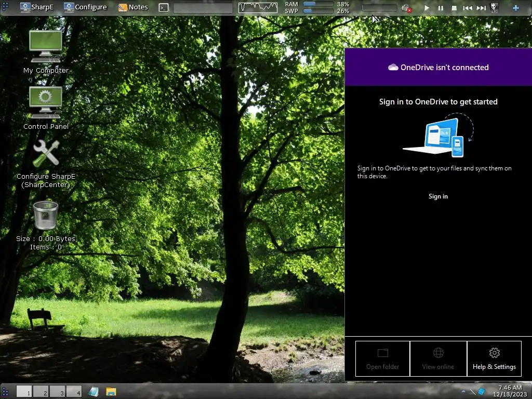
Task: Click the blue tray icon beside clock
Action: tap(481, 392)
